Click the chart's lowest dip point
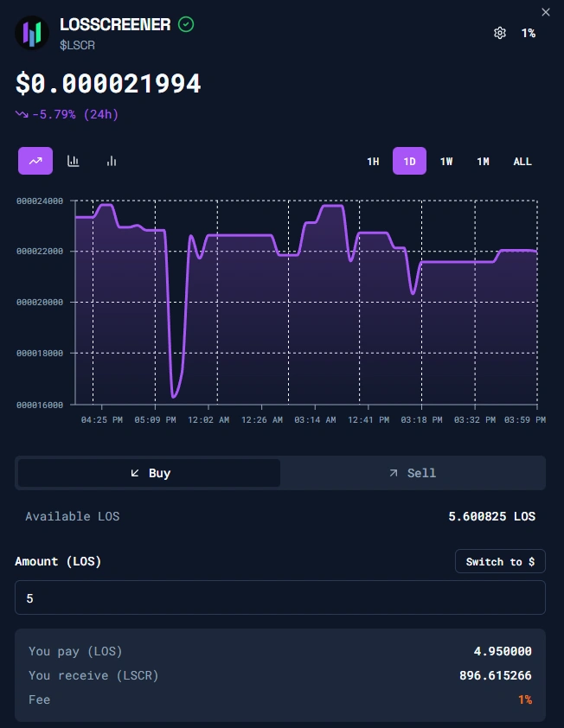 pos(174,397)
